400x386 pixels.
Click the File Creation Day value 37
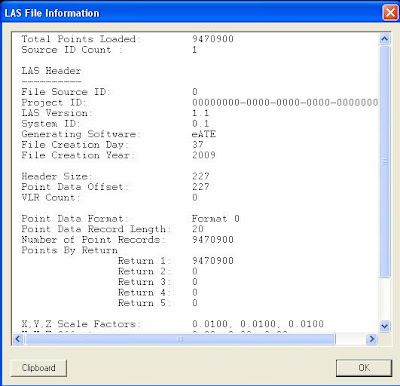[198, 145]
